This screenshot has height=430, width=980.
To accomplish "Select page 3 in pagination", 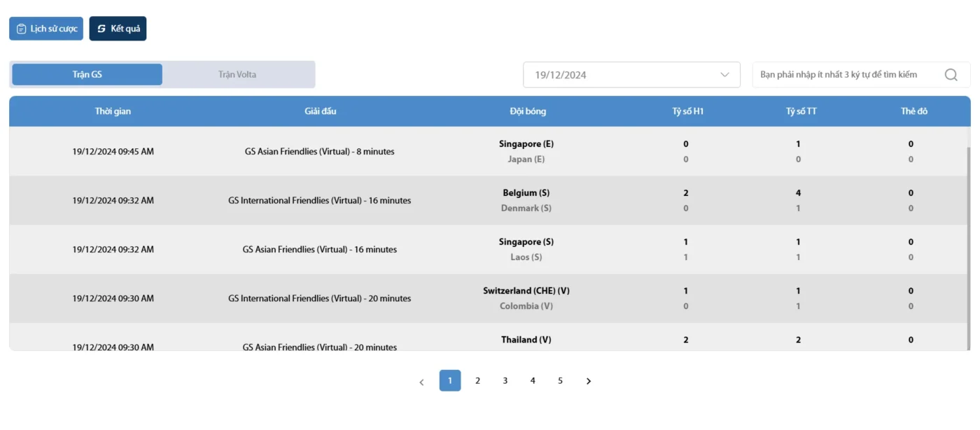I will (x=505, y=380).
